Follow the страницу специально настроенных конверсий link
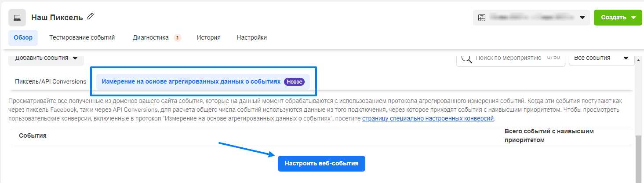Screen dimensions: 644x183 (x=428, y=119)
